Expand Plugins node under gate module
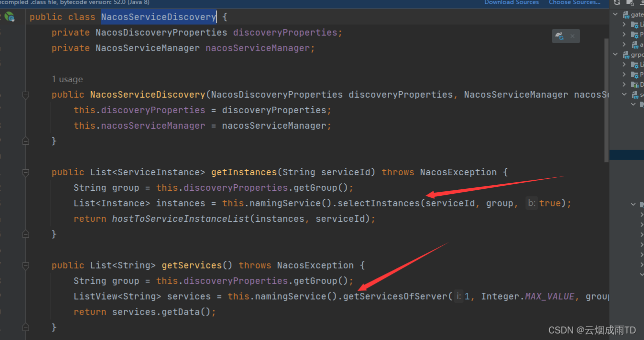 [x=624, y=35]
